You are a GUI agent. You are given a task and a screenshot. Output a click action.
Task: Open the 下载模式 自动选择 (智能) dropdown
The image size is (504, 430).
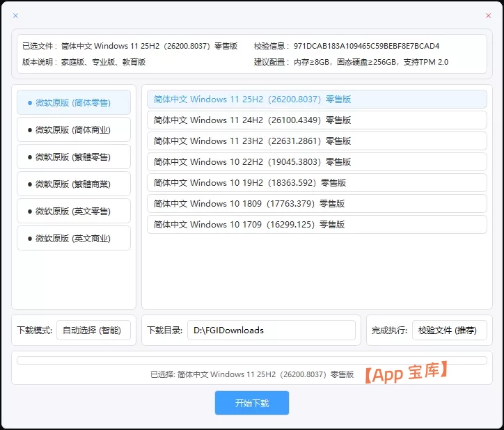pos(93,330)
